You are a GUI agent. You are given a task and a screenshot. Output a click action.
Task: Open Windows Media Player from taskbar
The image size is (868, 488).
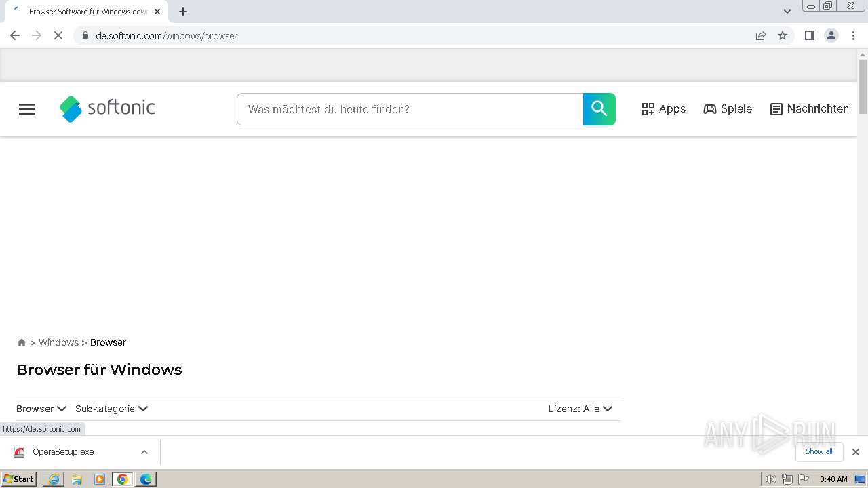pyautogui.click(x=100, y=479)
